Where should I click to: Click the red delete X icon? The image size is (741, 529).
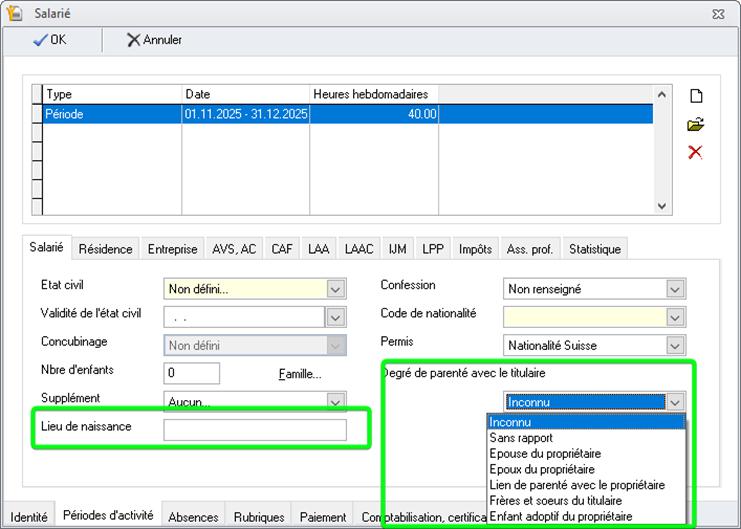696,152
